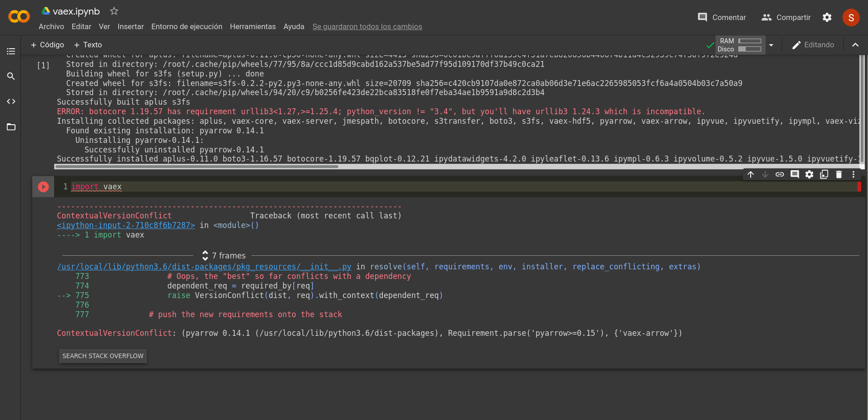Open the Entorno de ejecución menu

(187, 26)
